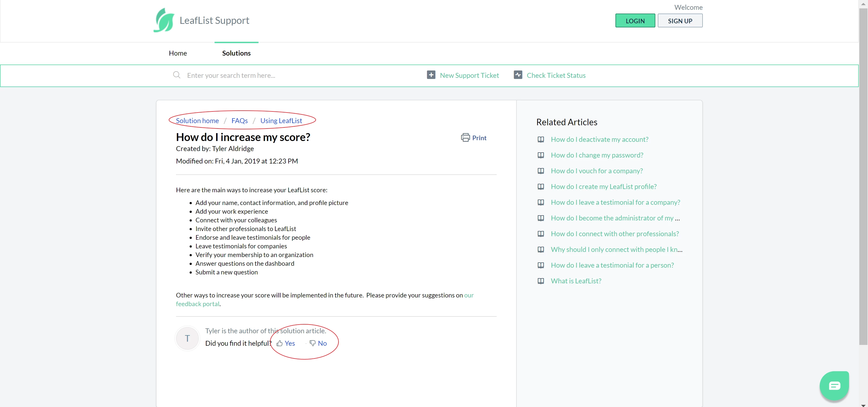Open the Home tab
Screen dimensions: 868x407
178,53
